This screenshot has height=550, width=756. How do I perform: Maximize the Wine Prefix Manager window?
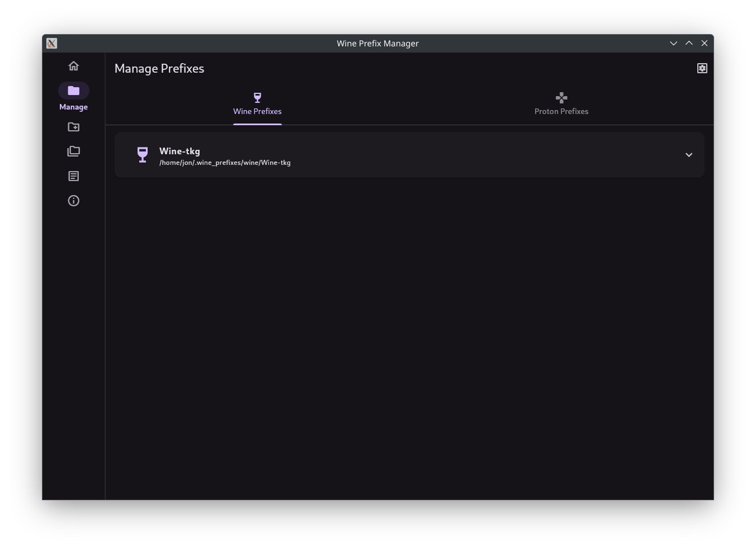689,44
